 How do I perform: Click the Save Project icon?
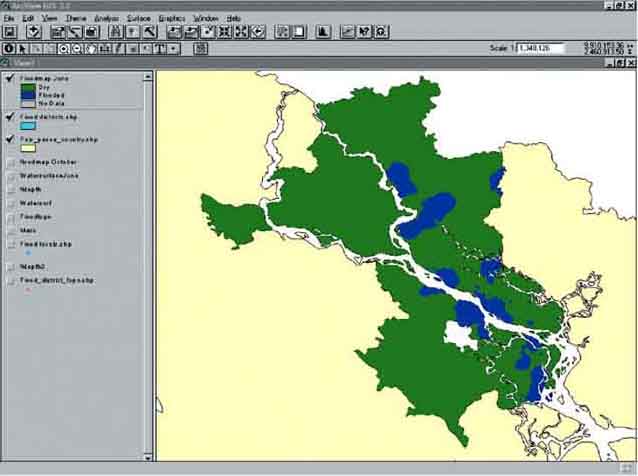pyautogui.click(x=9, y=32)
